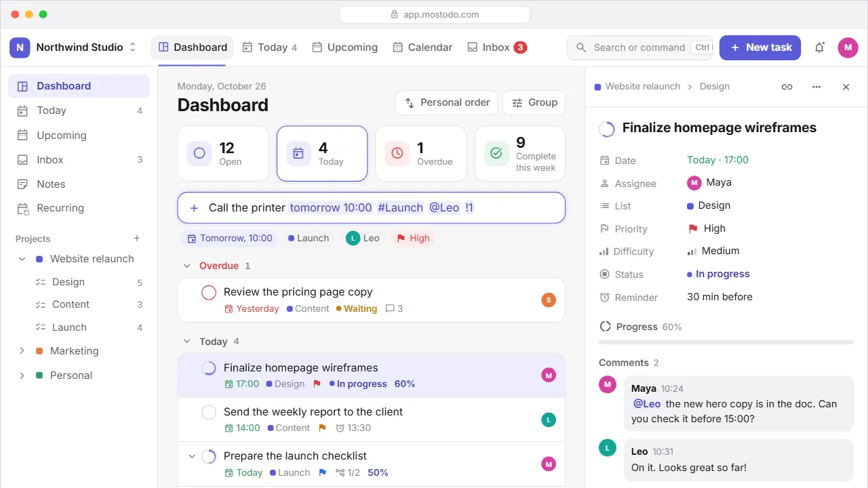Toggle completion of Prepare the launch checklist
The height and width of the screenshot is (488, 868).
click(x=209, y=456)
